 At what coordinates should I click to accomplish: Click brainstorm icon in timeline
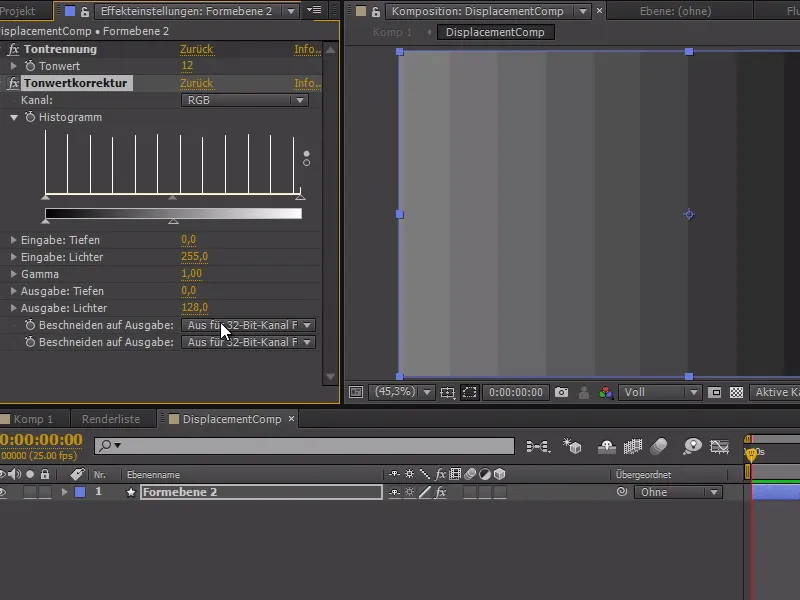click(692, 446)
